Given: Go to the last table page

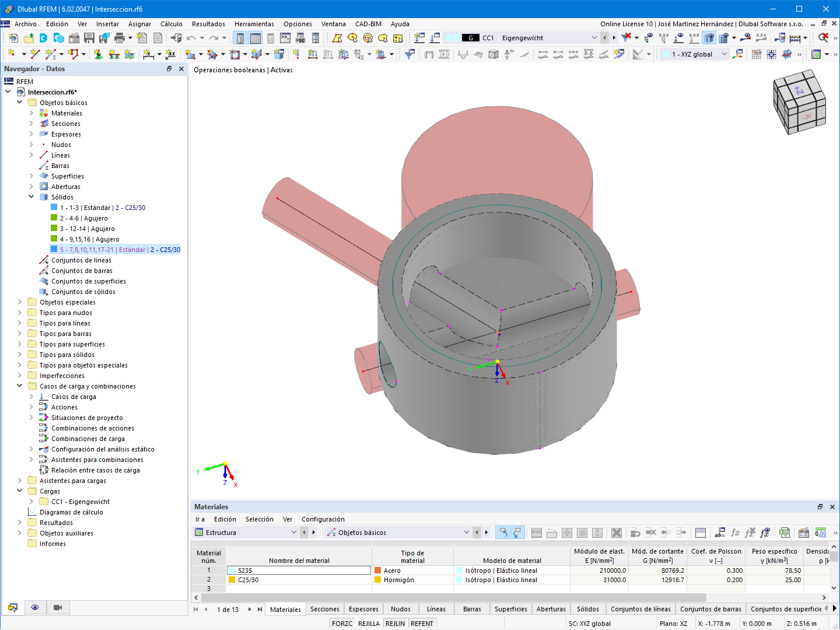Looking at the screenshot, I should (260, 610).
